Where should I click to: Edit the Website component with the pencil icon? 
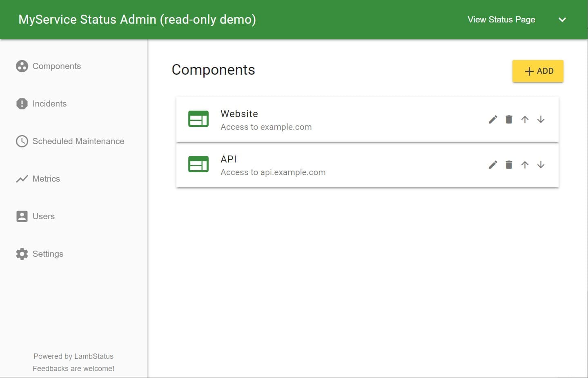pyautogui.click(x=492, y=119)
